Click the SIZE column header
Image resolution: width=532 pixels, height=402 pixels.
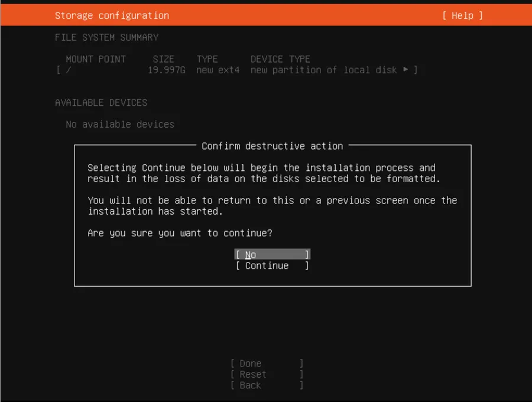coord(164,59)
